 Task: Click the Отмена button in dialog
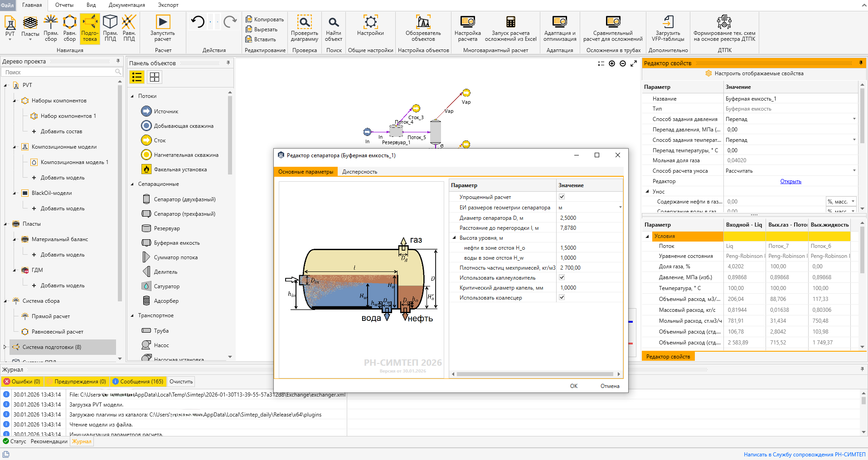(610, 386)
